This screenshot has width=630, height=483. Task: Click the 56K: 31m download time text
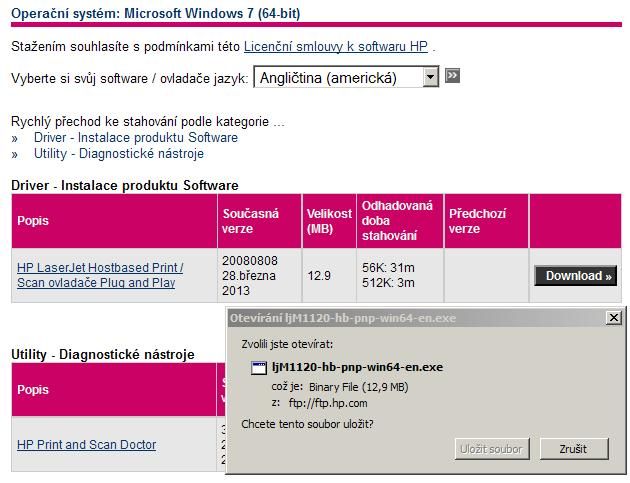point(388,268)
